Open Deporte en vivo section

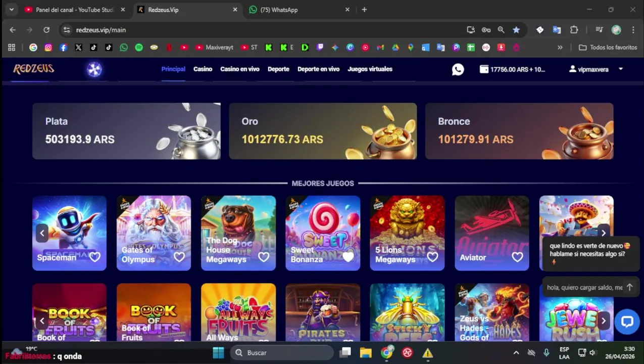pos(318,69)
